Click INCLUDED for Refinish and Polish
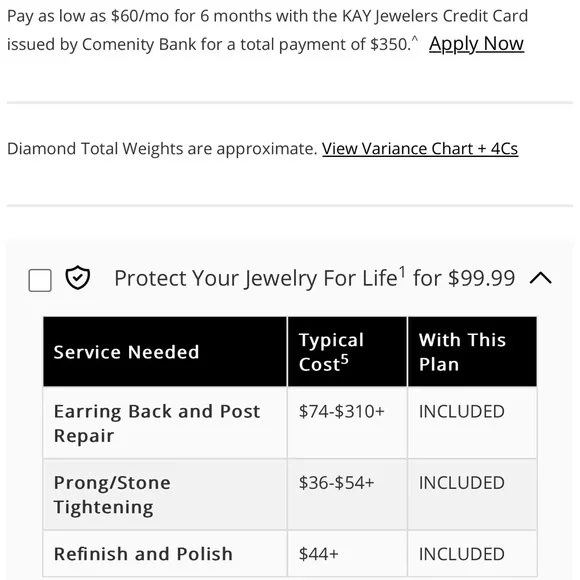The width and height of the screenshot is (580, 580). pyautogui.click(x=462, y=554)
